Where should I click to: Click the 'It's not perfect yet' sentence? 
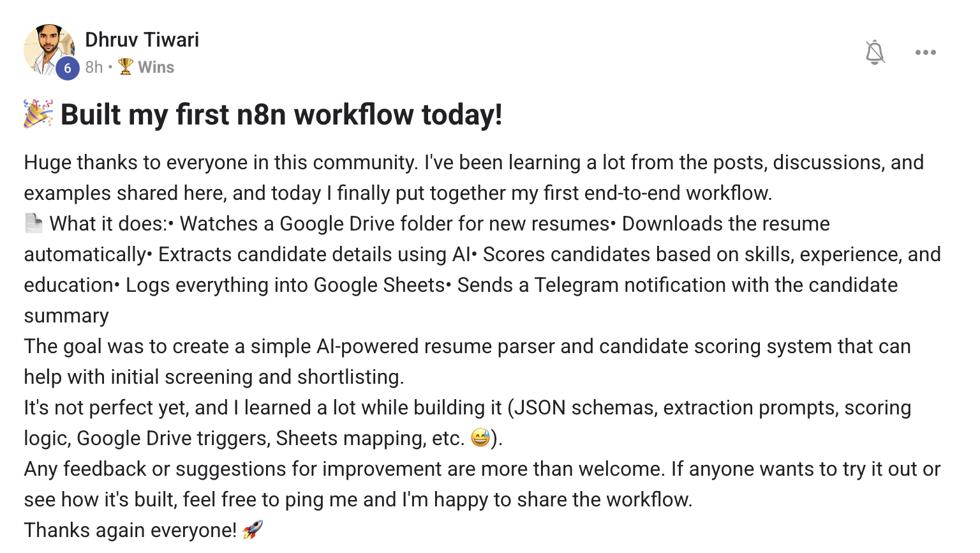coord(468,423)
